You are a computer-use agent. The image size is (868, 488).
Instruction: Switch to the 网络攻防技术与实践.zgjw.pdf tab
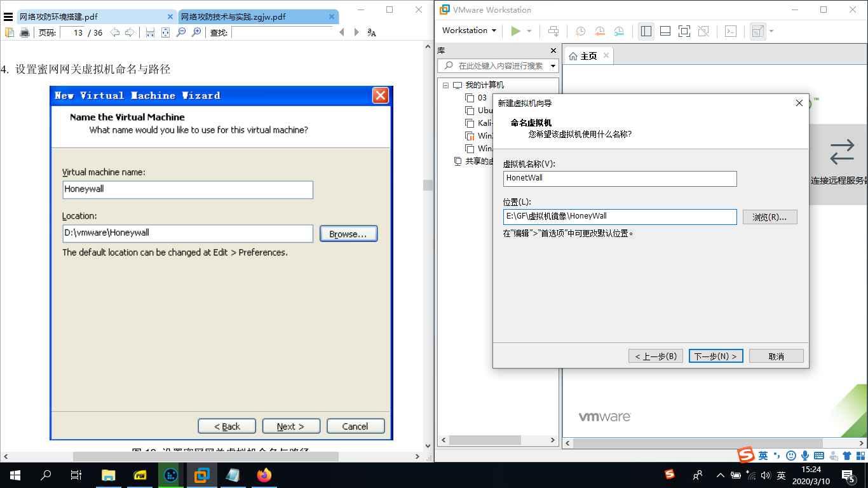[258, 17]
